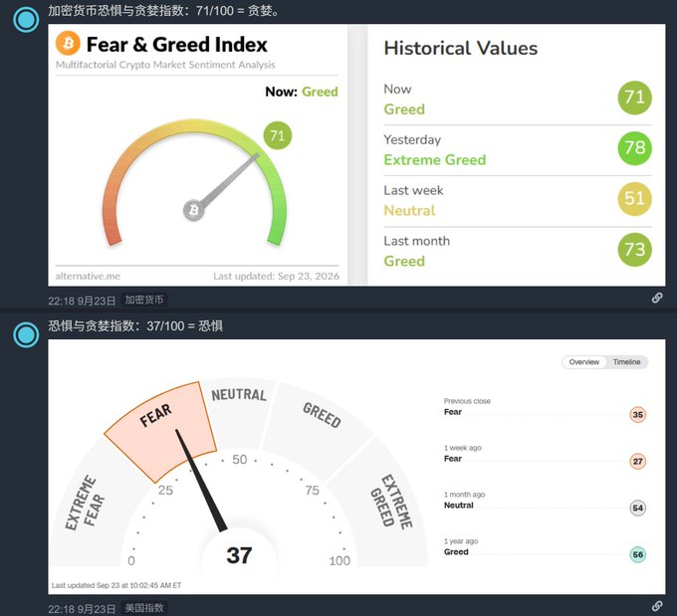Switch to the Timeline view
This screenshot has height=616, width=677.
626,362
